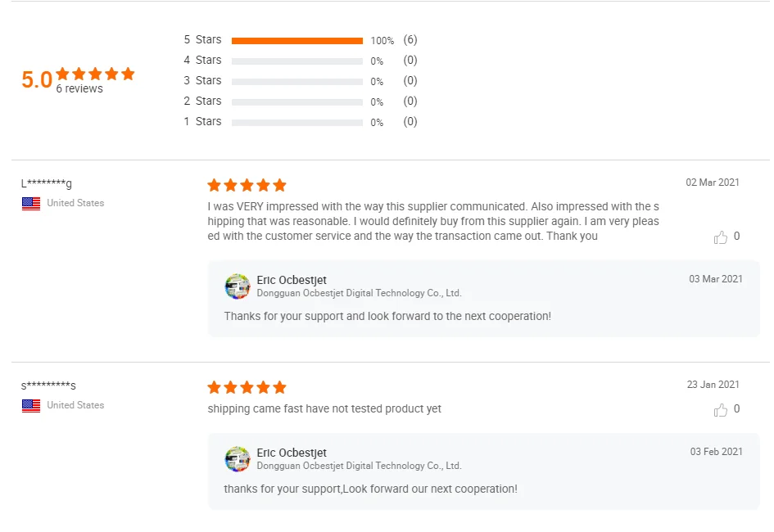Click thumbs-up icon on L********g's review
The height and width of the screenshot is (532, 774).
pyautogui.click(x=721, y=237)
